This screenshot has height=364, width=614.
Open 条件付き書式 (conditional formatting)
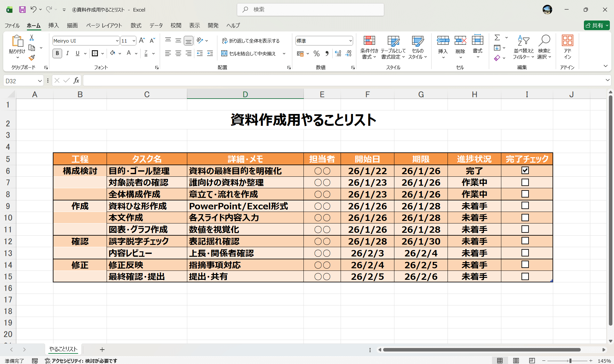pyautogui.click(x=369, y=47)
